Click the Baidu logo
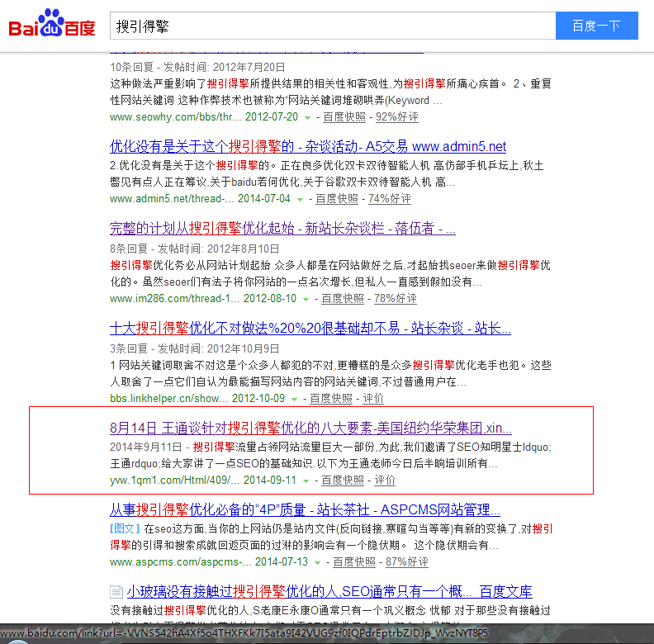The height and width of the screenshot is (644, 654). pos(52,26)
